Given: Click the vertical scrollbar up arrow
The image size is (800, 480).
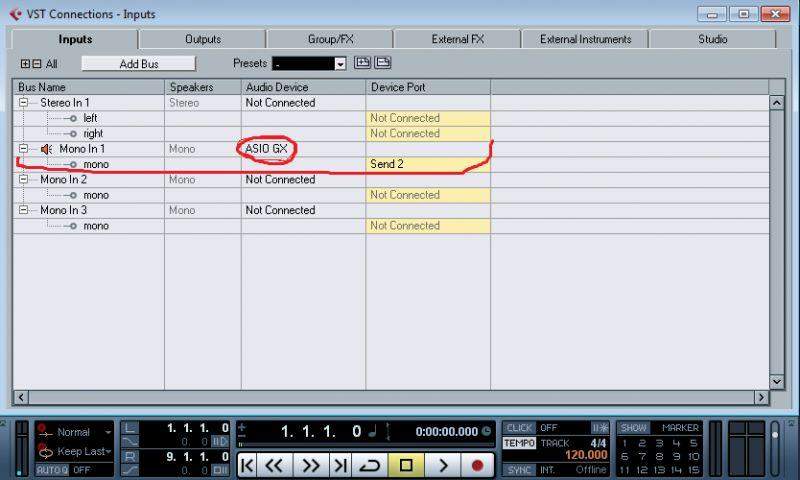Looking at the screenshot, I should click(x=777, y=103).
